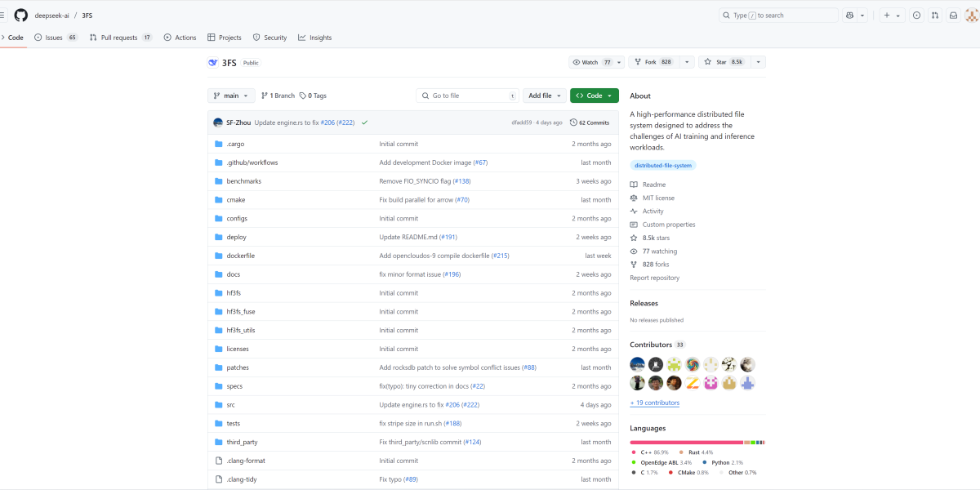Open the hf3fs_fuse folder
This screenshot has width=980, height=490.
click(241, 311)
